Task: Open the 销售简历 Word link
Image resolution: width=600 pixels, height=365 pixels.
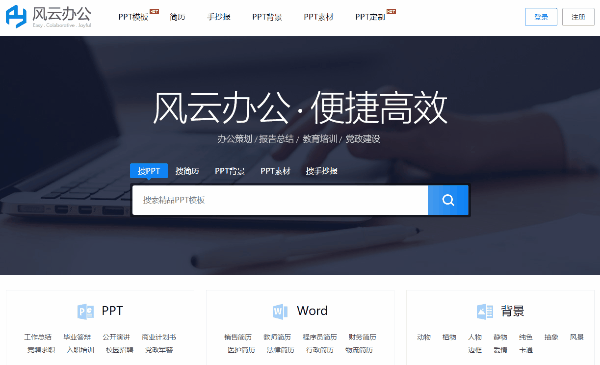Action: tap(238, 337)
